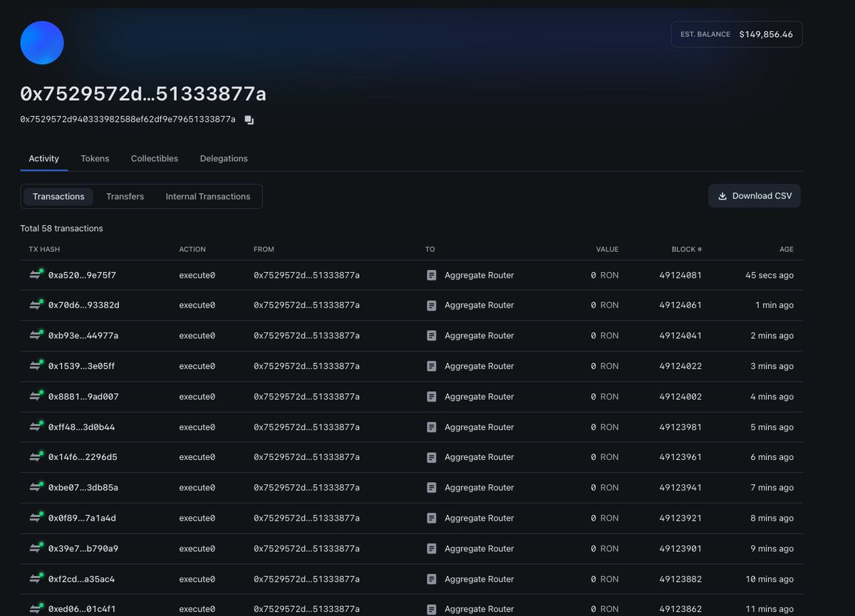The width and height of the screenshot is (855, 616).
Task: Open block number 49124041
Action: point(680,336)
